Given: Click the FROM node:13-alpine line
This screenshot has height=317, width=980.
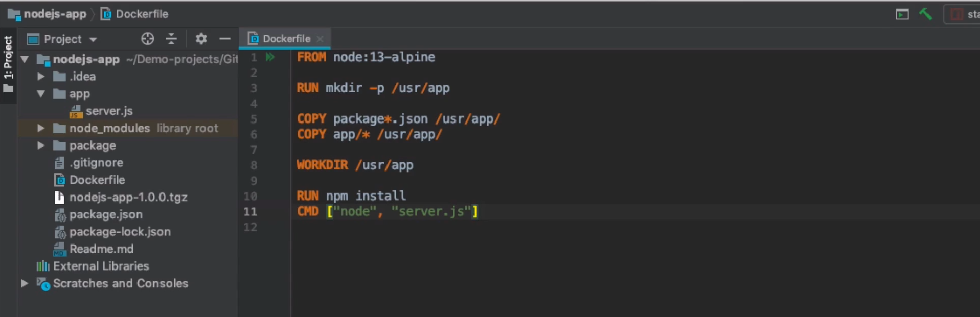Looking at the screenshot, I should [x=366, y=57].
